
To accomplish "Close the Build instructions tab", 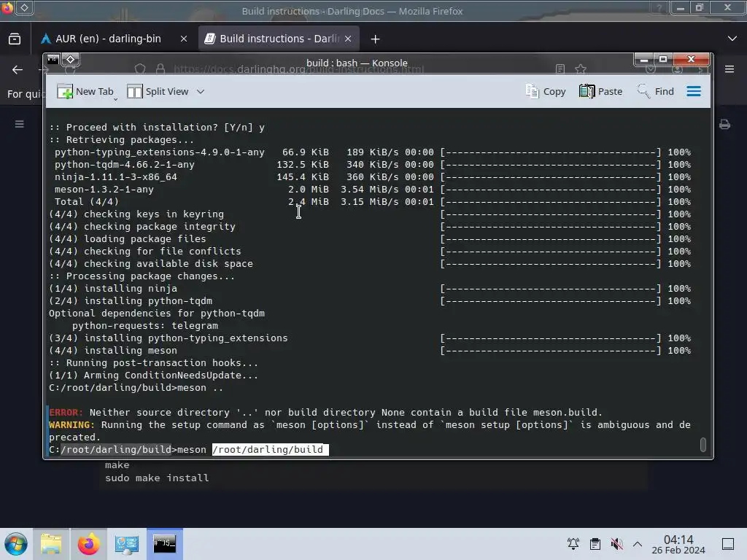I will 348,39.
